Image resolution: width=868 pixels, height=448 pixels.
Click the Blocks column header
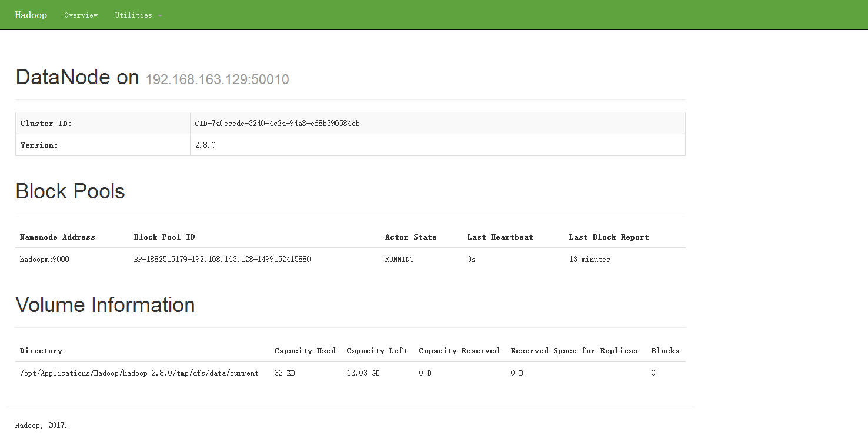666,351
